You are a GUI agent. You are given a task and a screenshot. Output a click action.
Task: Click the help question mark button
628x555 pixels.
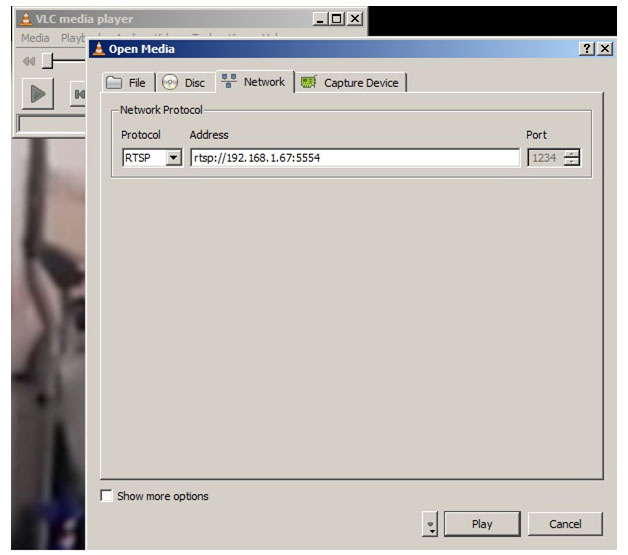click(x=587, y=48)
